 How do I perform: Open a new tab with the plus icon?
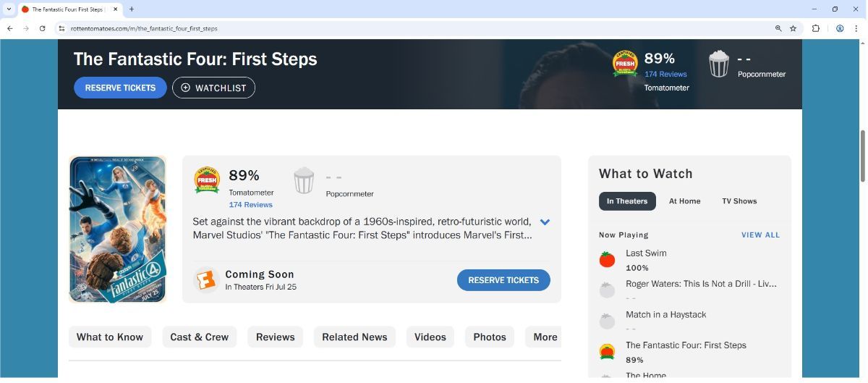[131, 9]
